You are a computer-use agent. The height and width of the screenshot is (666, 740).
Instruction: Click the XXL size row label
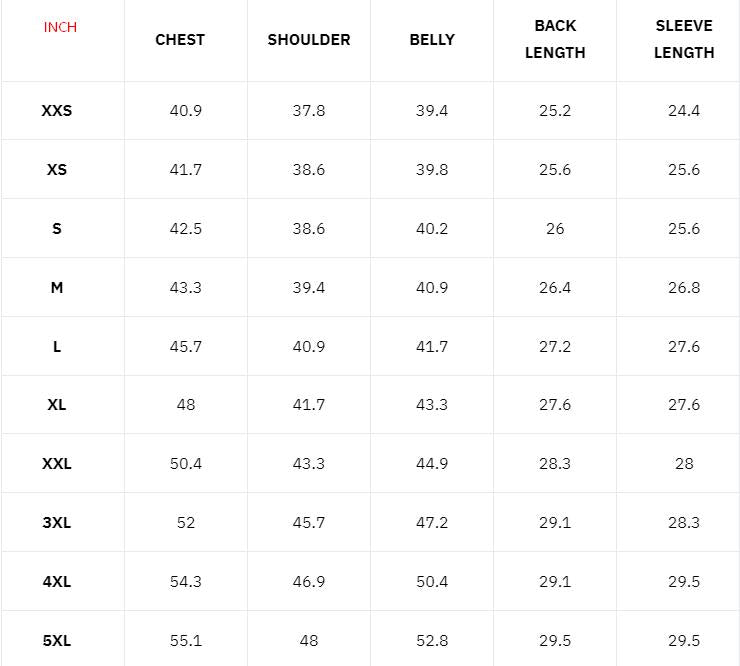pos(57,464)
